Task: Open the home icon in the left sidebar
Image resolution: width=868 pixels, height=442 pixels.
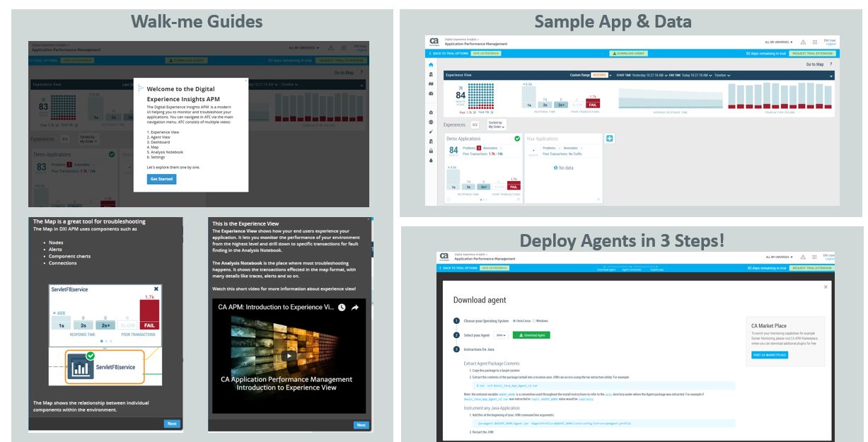Action: tap(430, 66)
